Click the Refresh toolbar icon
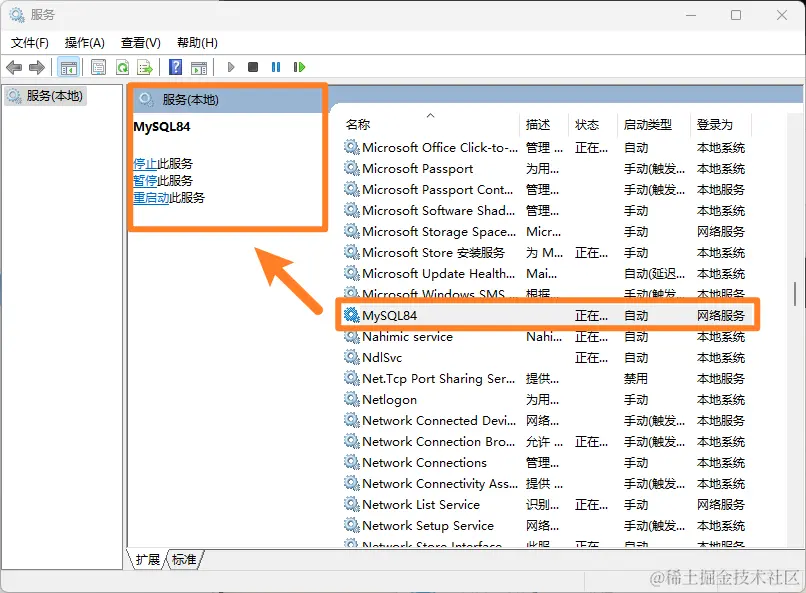Viewport: 806px width, 593px height. [122, 67]
